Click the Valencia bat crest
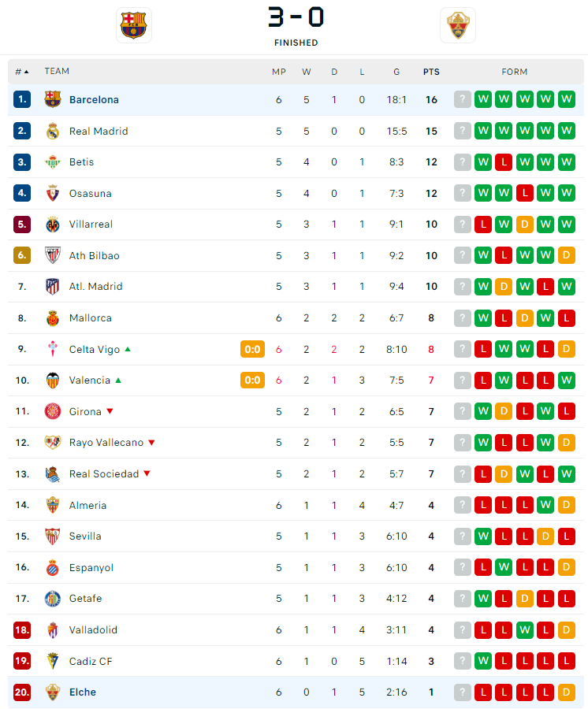 pyautogui.click(x=53, y=380)
